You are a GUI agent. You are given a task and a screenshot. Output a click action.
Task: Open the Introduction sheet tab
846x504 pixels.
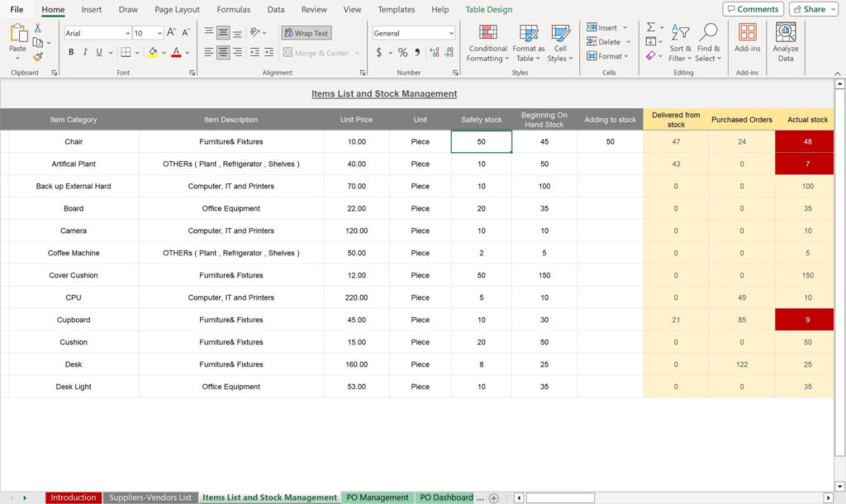click(74, 497)
